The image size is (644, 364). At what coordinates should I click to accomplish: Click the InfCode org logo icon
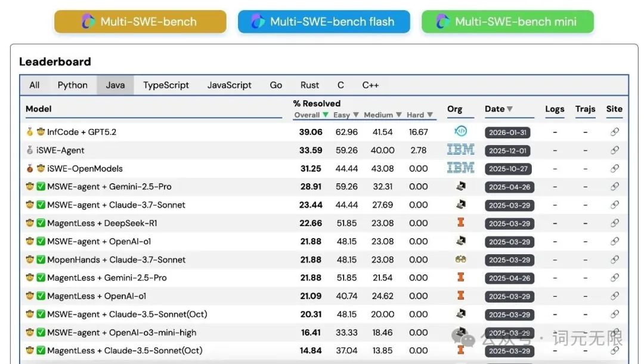(461, 131)
